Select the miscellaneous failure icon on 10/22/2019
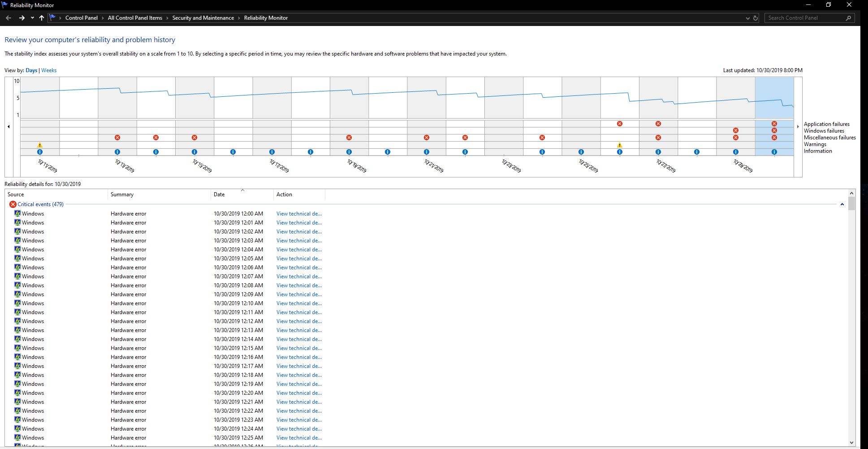868x449 pixels. click(x=465, y=138)
